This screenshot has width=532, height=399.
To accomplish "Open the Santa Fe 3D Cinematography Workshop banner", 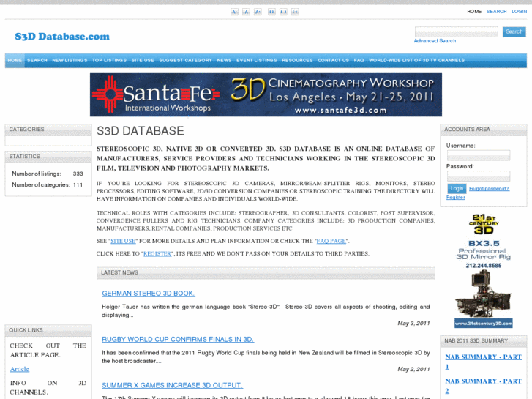I will click(x=266, y=94).
